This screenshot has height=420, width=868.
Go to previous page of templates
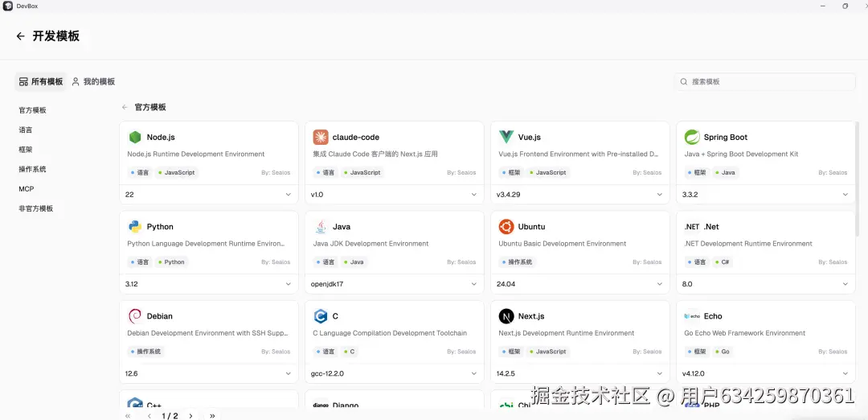point(149,415)
